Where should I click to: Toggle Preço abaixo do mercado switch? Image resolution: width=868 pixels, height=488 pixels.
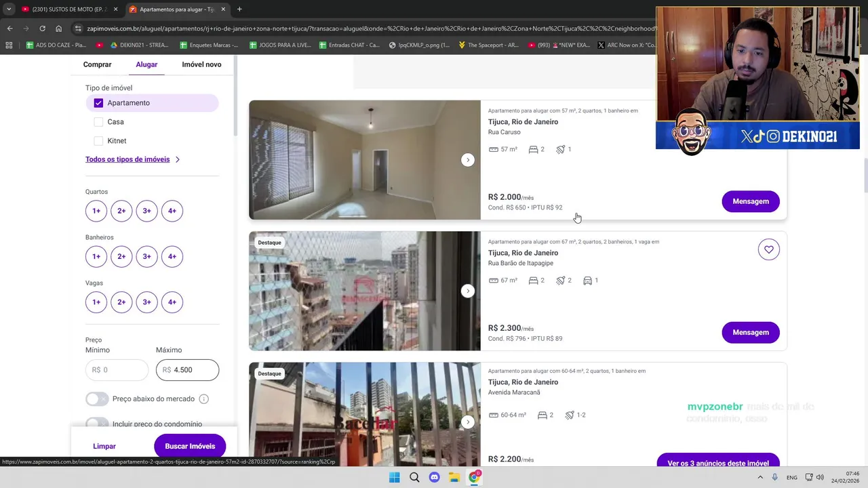coord(97,399)
